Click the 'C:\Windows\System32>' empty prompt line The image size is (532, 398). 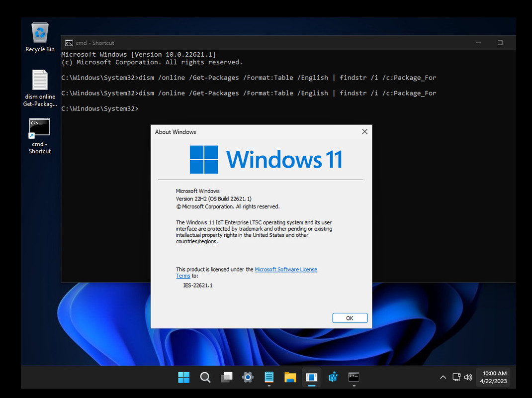(100, 108)
